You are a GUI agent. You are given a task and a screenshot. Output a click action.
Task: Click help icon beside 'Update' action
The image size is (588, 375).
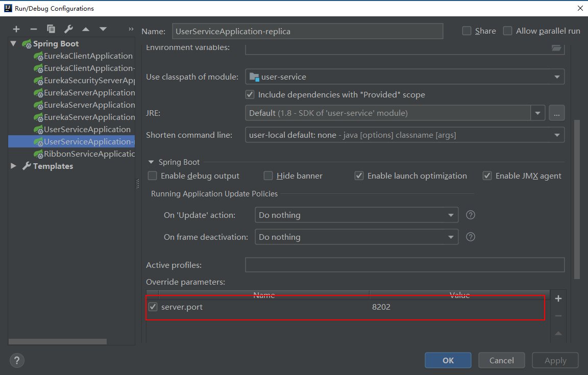point(471,215)
